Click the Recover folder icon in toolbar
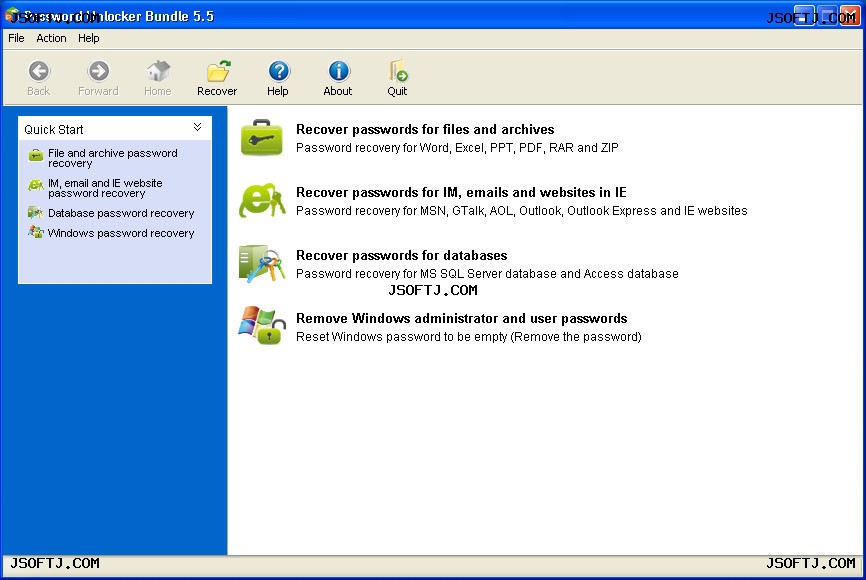866x580 pixels. point(218,71)
